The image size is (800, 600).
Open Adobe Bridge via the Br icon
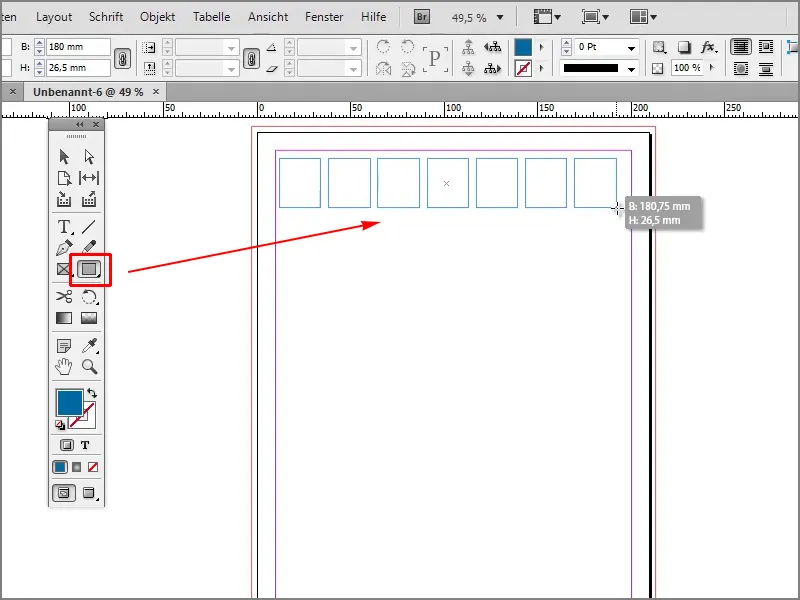pos(422,17)
